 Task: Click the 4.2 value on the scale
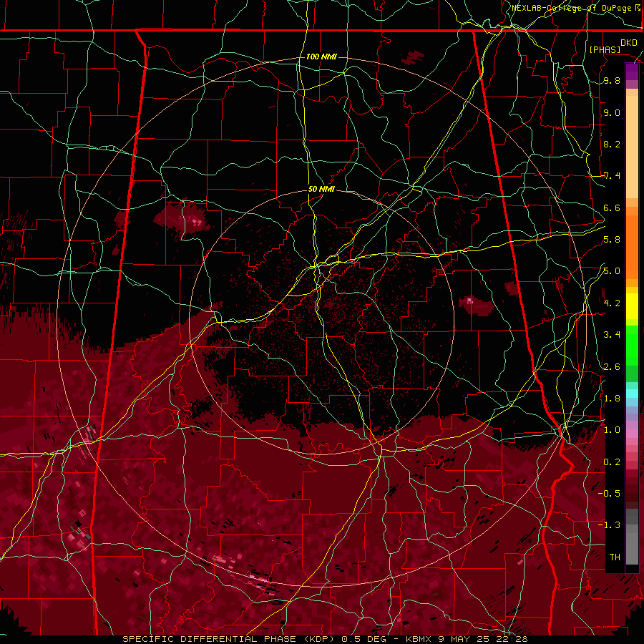[x=612, y=303]
